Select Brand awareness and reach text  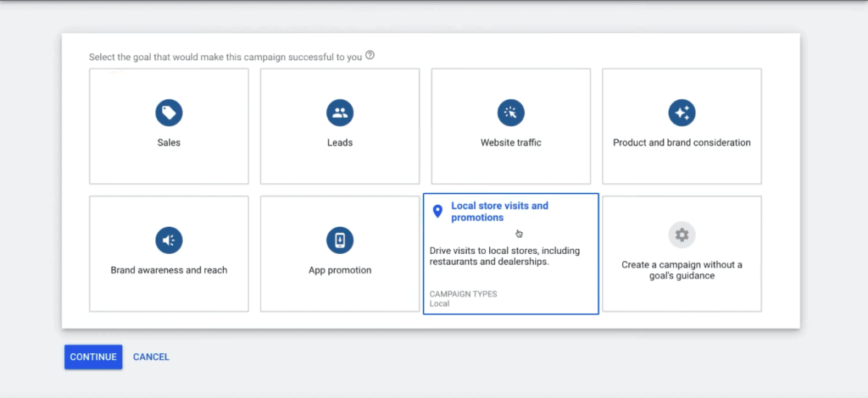169,270
